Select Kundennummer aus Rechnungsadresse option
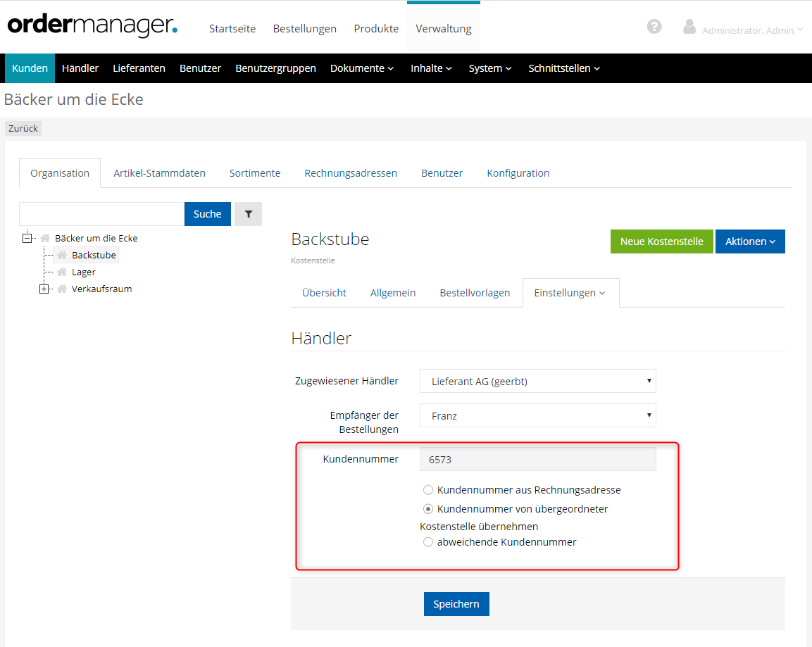Image resolution: width=812 pixels, height=647 pixels. (428, 490)
